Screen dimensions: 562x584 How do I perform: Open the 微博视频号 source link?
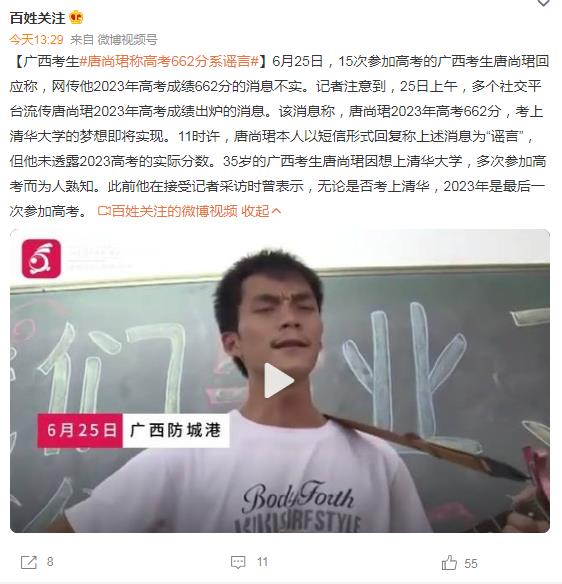coord(127,39)
